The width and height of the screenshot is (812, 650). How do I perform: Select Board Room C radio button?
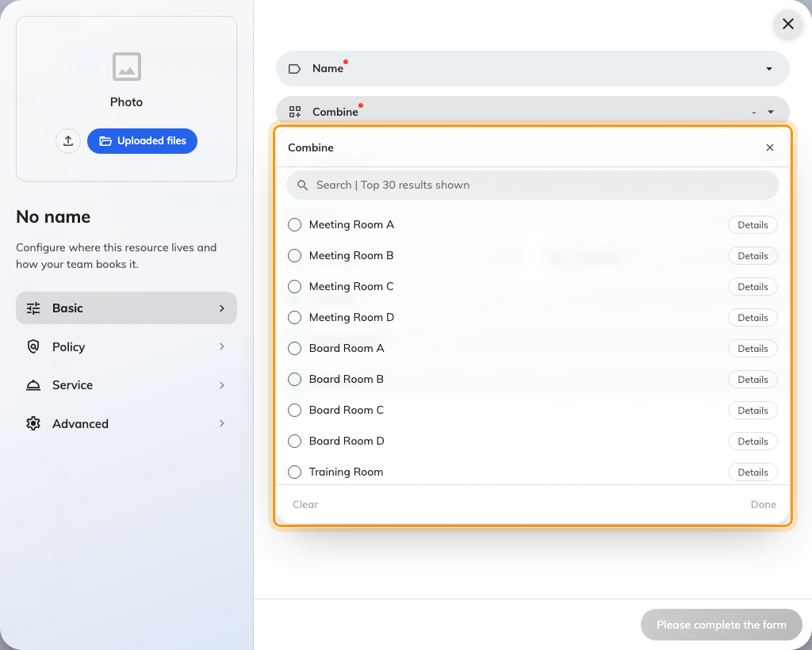click(295, 411)
